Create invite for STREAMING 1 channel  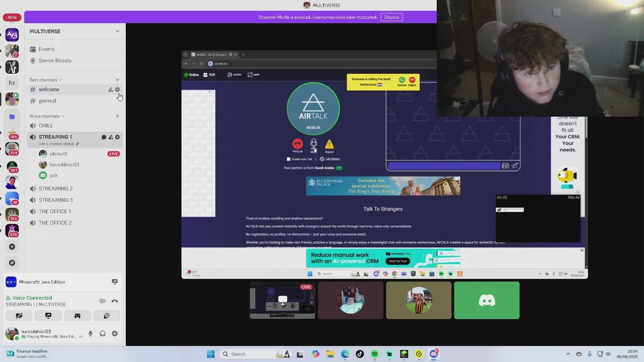[x=111, y=137]
